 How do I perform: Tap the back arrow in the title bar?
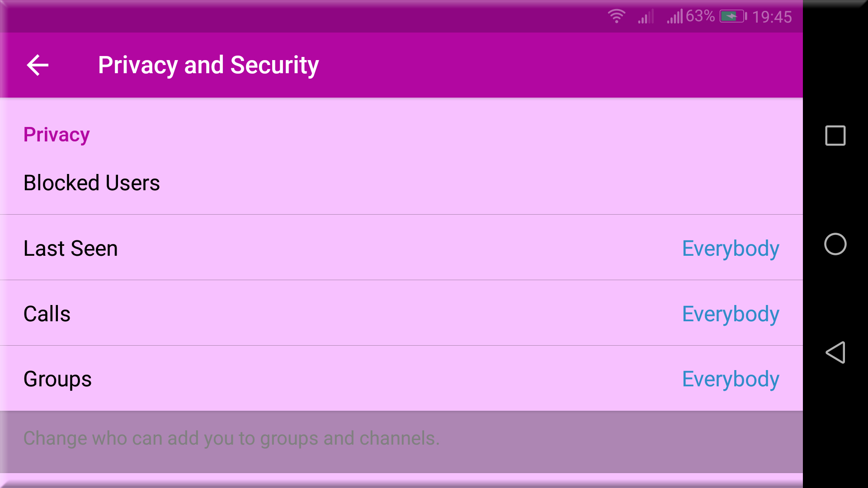tap(38, 65)
